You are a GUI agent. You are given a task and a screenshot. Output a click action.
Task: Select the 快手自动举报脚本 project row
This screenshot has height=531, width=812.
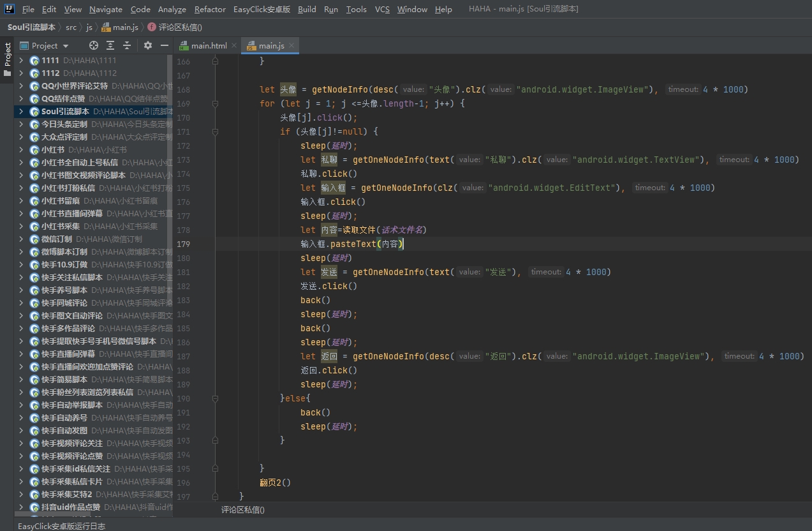pos(93,405)
